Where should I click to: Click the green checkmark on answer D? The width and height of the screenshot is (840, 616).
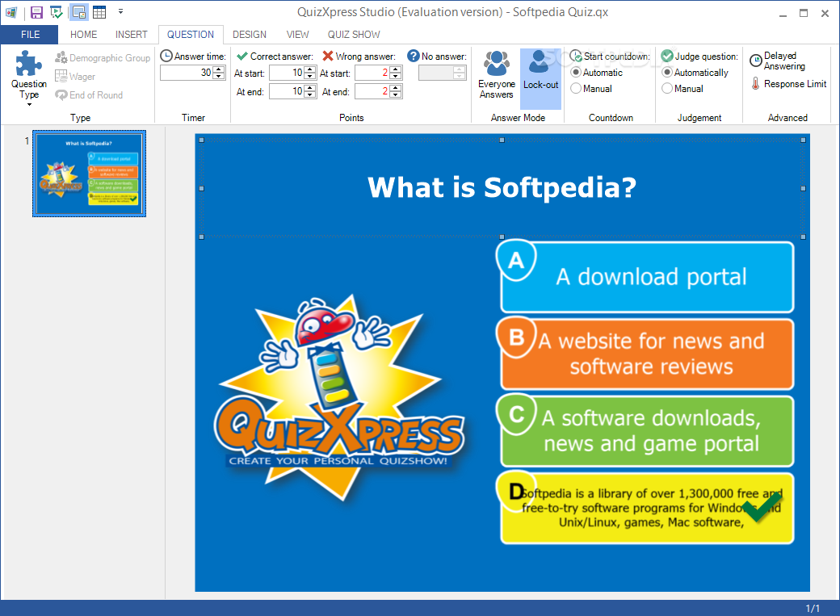point(762,507)
